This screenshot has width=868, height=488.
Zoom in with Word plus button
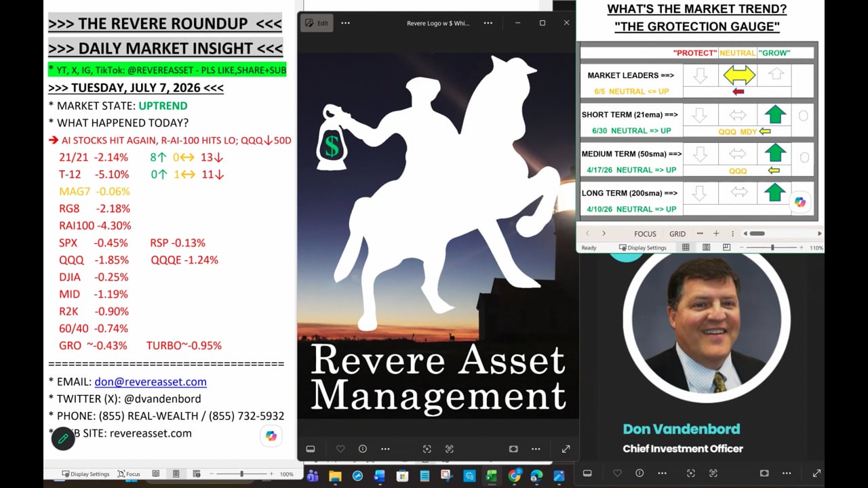click(x=271, y=474)
